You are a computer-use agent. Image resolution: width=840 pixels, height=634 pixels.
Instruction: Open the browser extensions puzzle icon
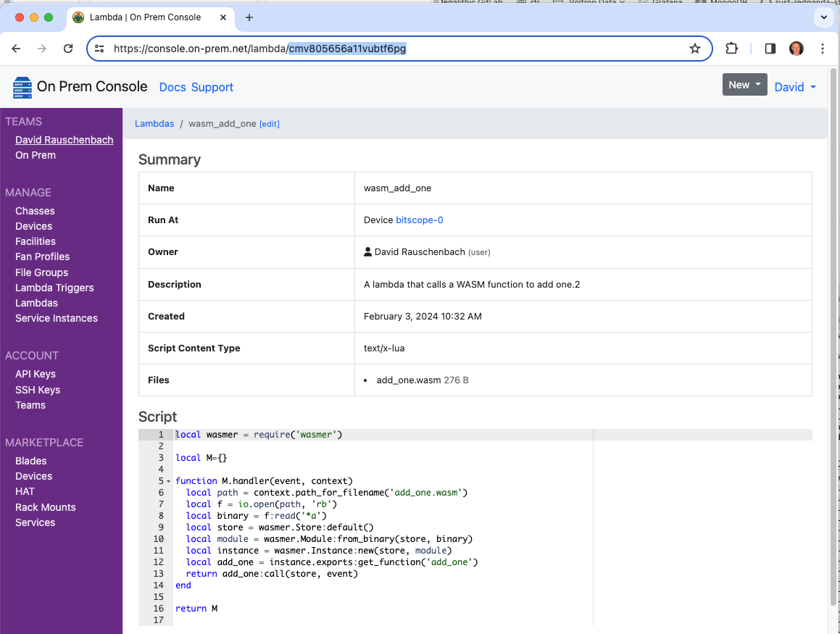coord(731,49)
